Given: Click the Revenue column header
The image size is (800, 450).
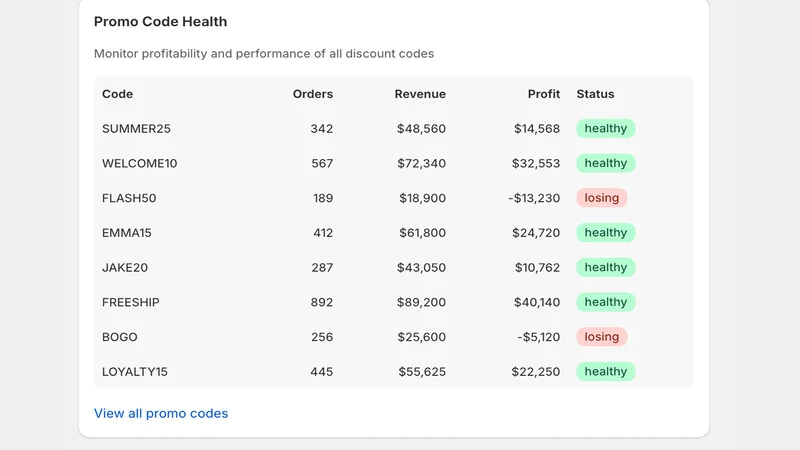Looking at the screenshot, I should coord(420,94).
